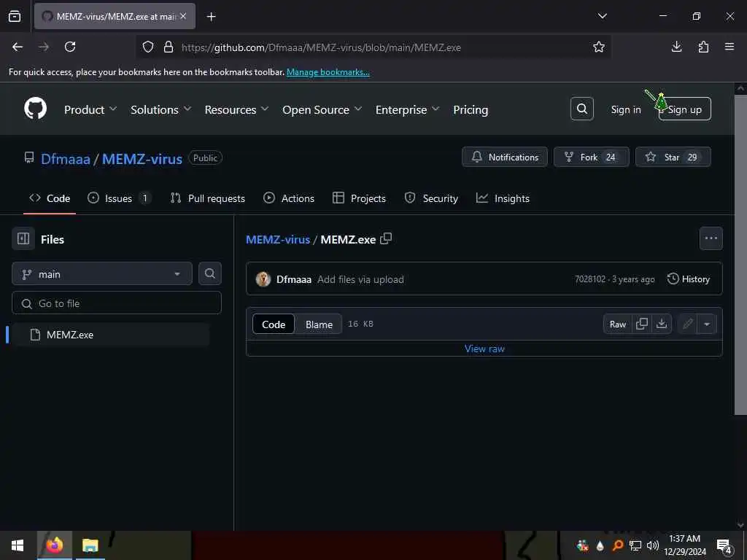Viewport: 747px width, 560px height.
Task: Fork the repository with Fork button
Action: (x=591, y=157)
